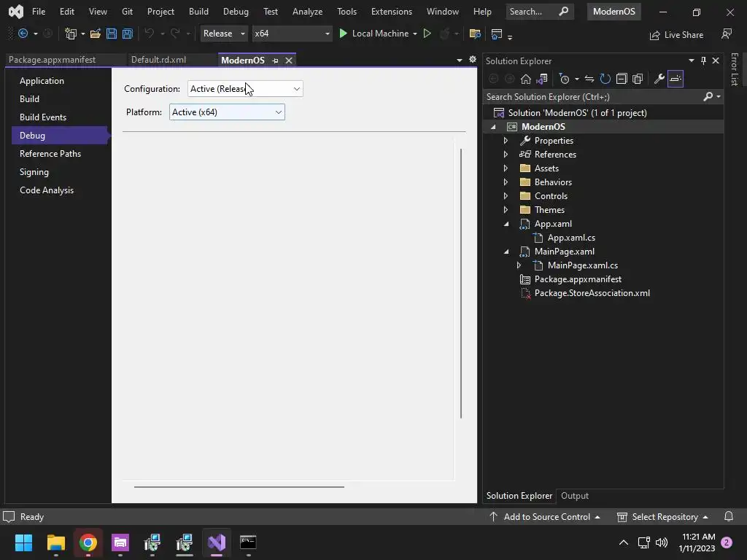Open the terminal app on the taskbar
Viewport: 747px width, 560px height.
coord(248,542)
